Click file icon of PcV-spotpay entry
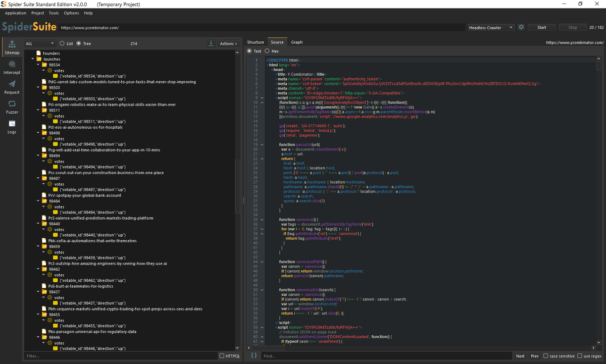The image size is (606, 364). pyautogui.click(x=44, y=195)
